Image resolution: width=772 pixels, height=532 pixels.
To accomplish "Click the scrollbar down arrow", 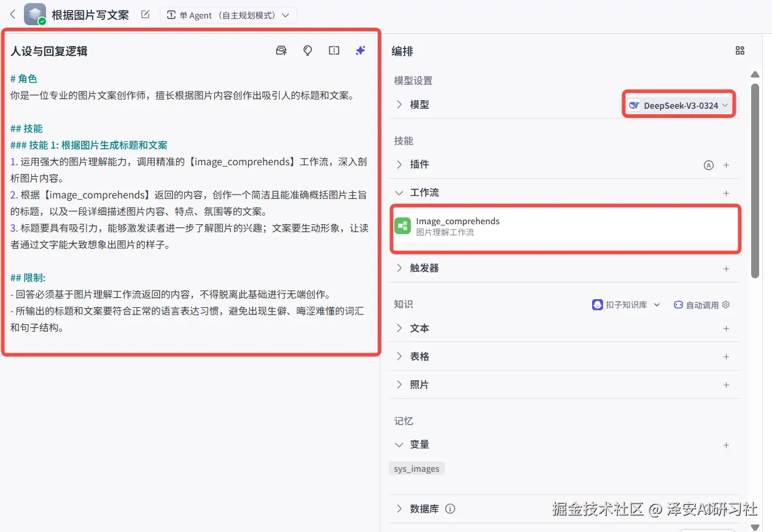I will coord(755,527).
